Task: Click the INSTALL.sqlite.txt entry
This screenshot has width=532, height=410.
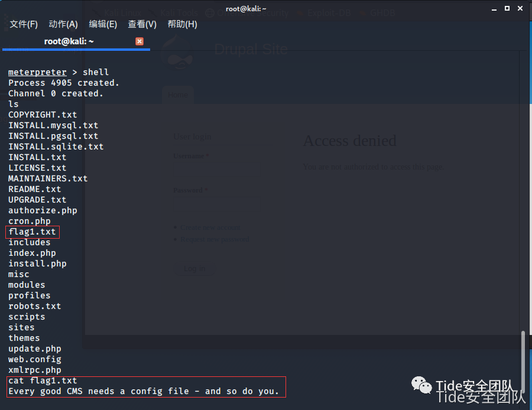Action: [56, 147]
